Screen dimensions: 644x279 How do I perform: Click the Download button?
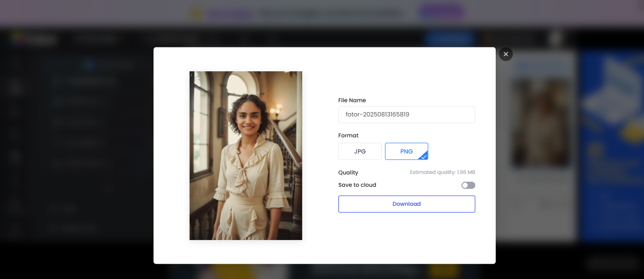point(406,204)
